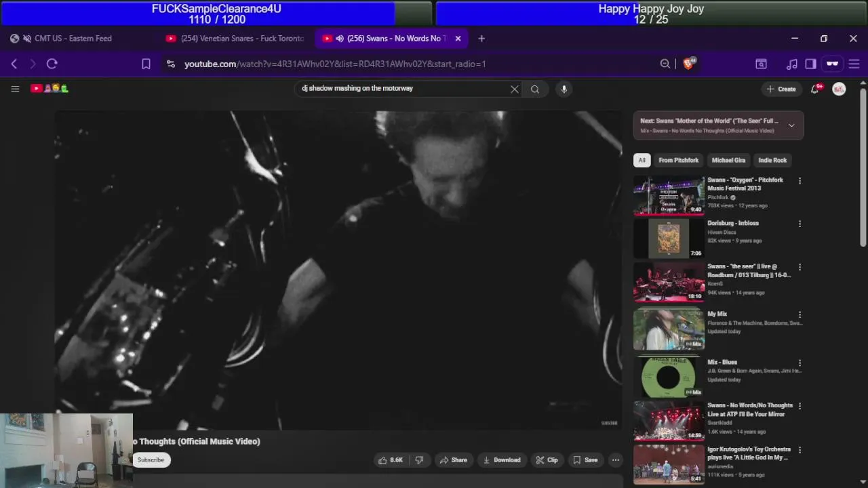The height and width of the screenshot is (488, 868).
Task: Open the My Mix thumbnail
Action: pos(669,329)
